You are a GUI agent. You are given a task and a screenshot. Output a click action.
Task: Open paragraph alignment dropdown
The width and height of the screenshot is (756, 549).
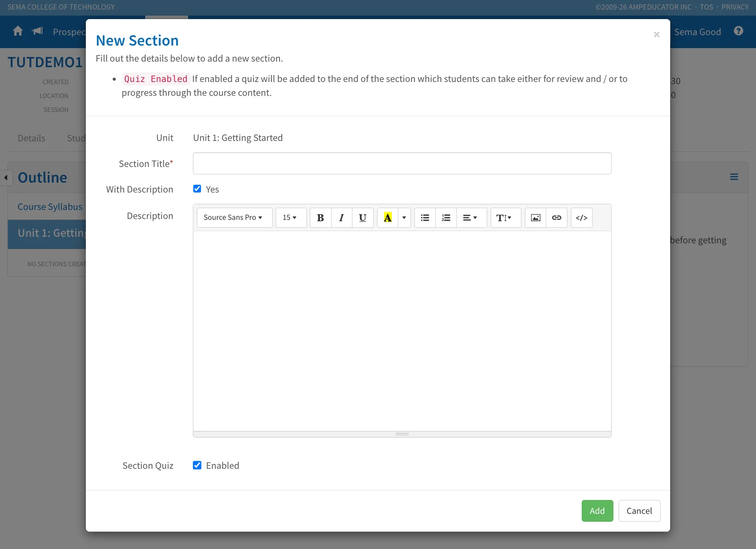click(472, 218)
